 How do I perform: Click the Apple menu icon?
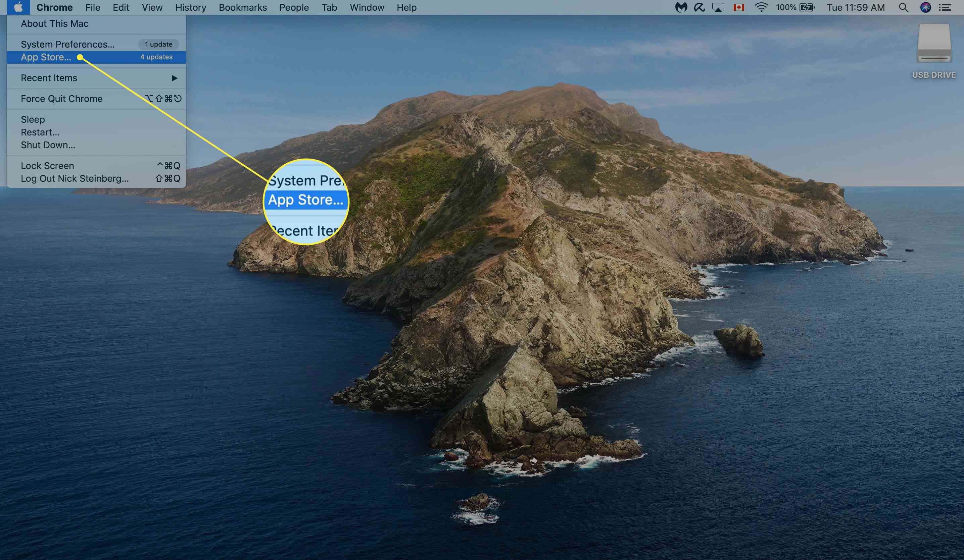tap(15, 7)
